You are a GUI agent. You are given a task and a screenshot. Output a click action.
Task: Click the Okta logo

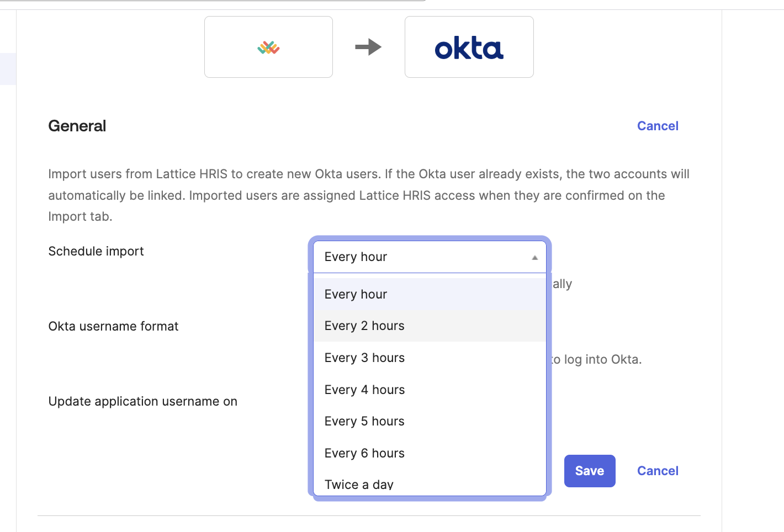coord(469,48)
